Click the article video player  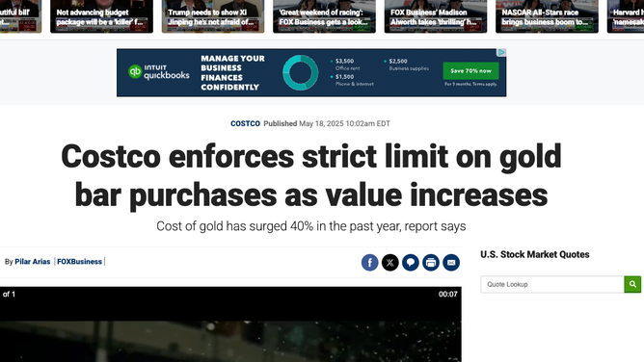click(x=230, y=324)
